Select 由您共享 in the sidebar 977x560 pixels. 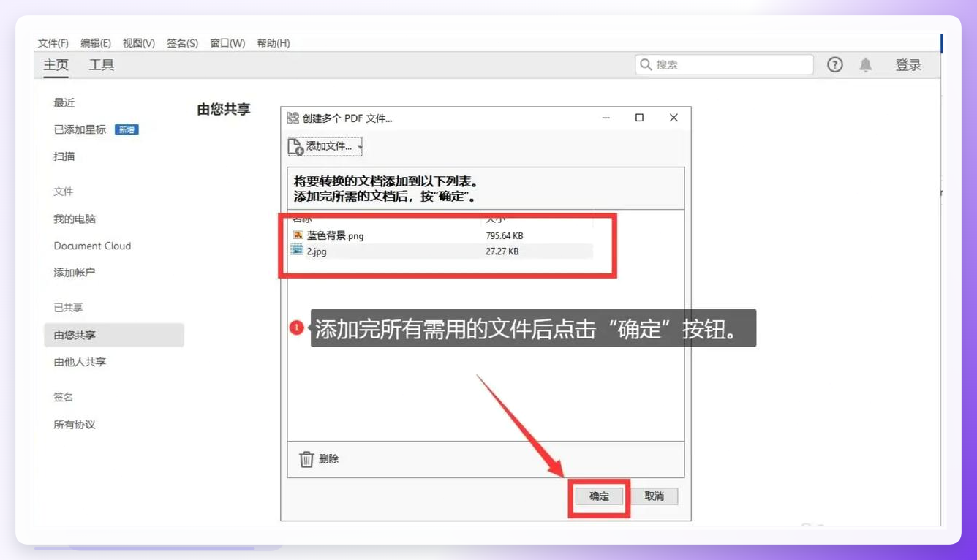113,335
